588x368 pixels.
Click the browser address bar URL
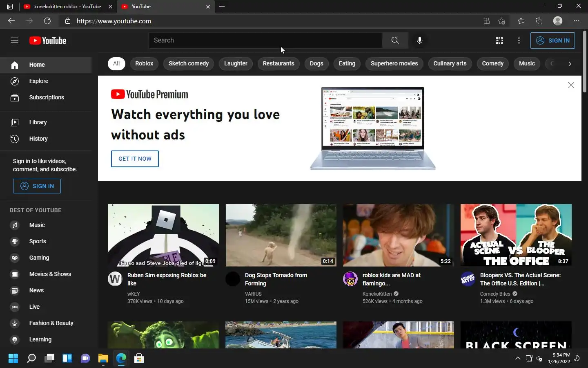(x=114, y=21)
